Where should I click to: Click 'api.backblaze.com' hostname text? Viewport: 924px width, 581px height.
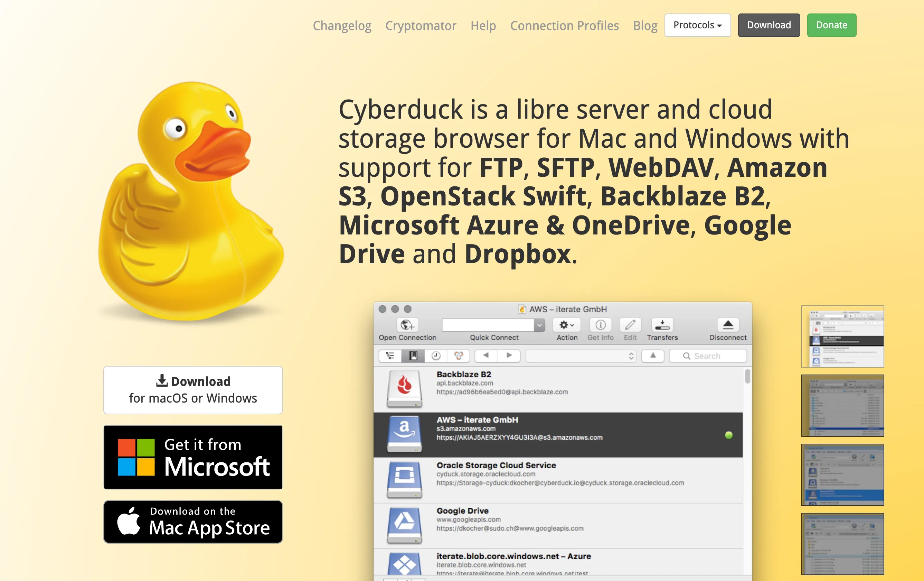464,383
